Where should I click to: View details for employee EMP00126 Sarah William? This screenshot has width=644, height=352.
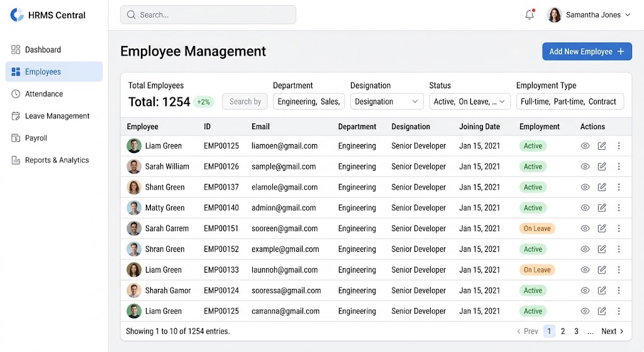[x=585, y=166]
